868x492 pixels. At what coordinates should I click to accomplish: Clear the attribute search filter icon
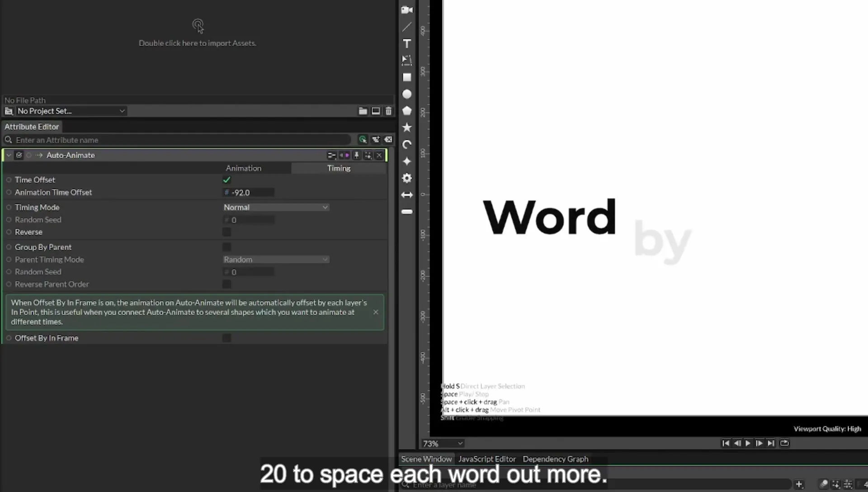pyautogui.click(x=388, y=140)
